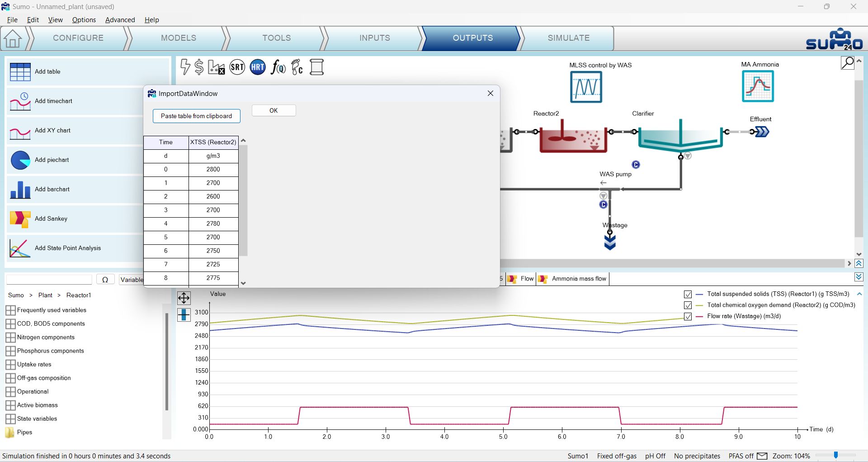
Task: Open the energy lightning bolt tool
Action: coord(185,67)
